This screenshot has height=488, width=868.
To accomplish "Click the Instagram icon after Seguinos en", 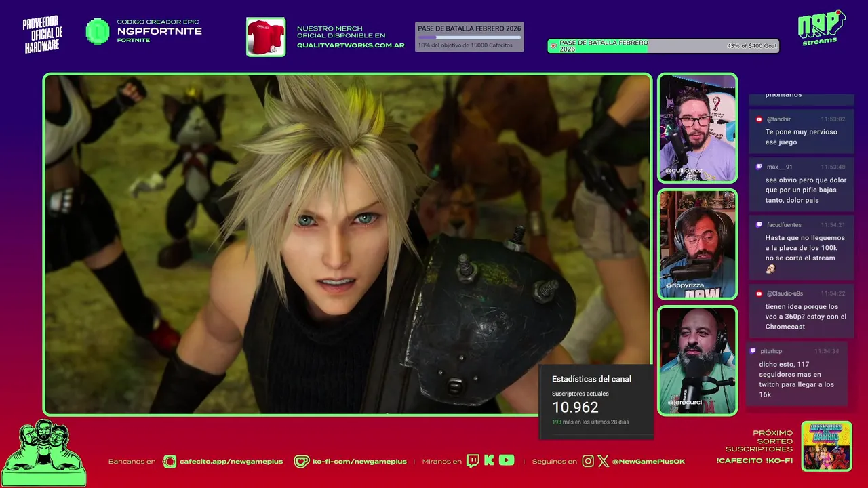I will click(588, 462).
